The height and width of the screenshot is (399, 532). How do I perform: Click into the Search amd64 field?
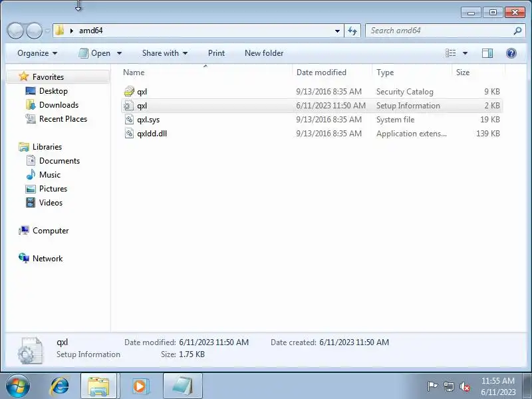pos(440,31)
